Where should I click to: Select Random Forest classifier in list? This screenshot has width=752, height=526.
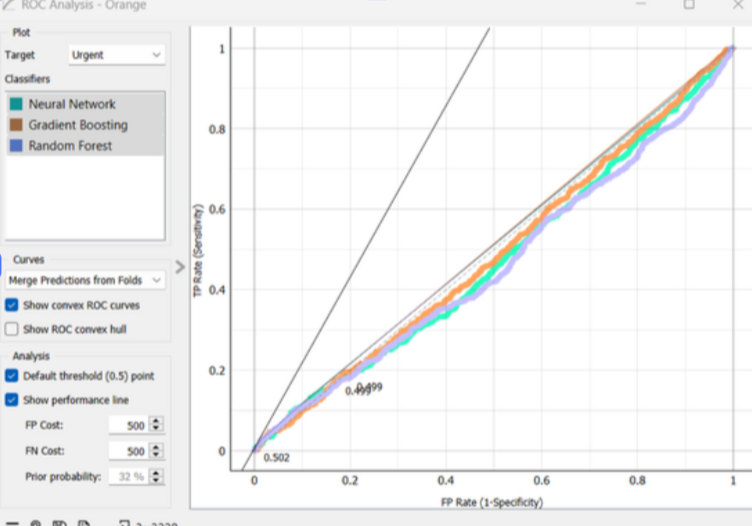click(85, 146)
